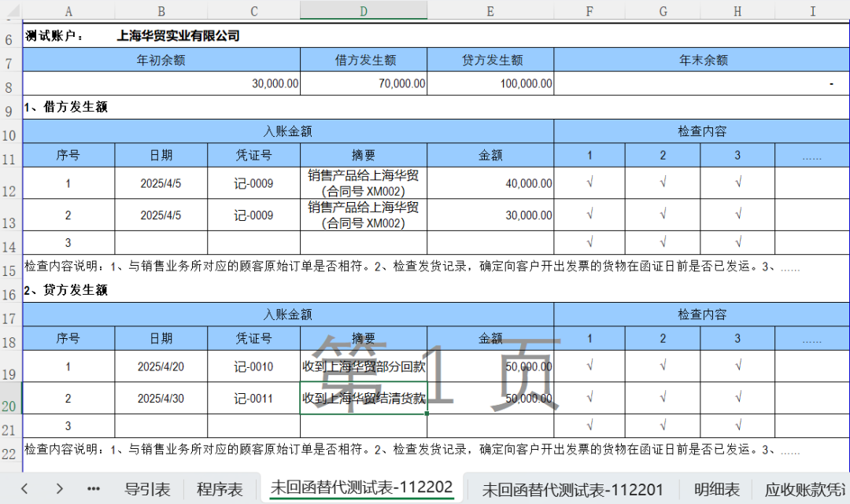
Task: Click check mark under column G in row 19
Action: [663, 366]
